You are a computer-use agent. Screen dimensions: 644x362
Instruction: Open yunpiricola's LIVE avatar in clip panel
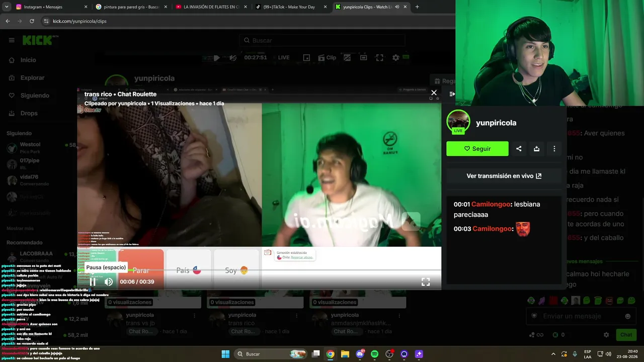[x=458, y=122]
